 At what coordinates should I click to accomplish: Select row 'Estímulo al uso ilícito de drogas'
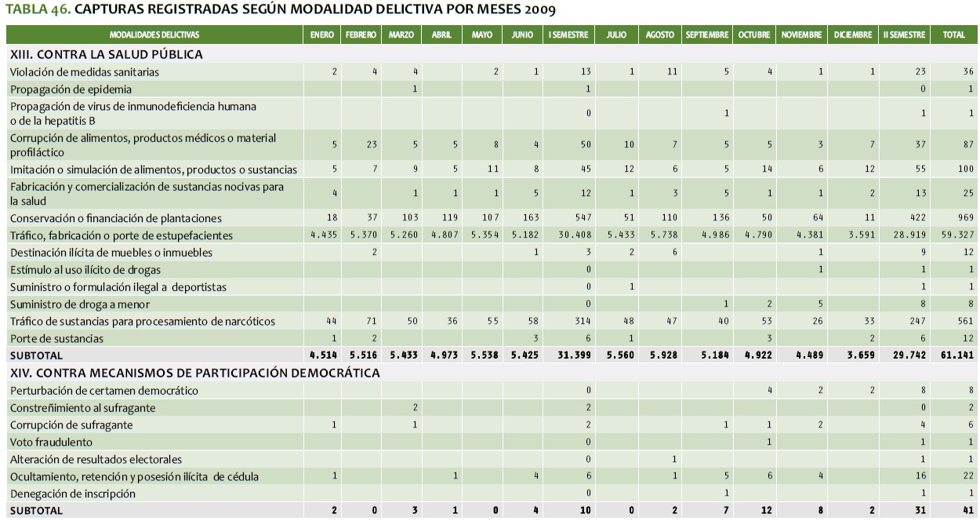click(492, 269)
